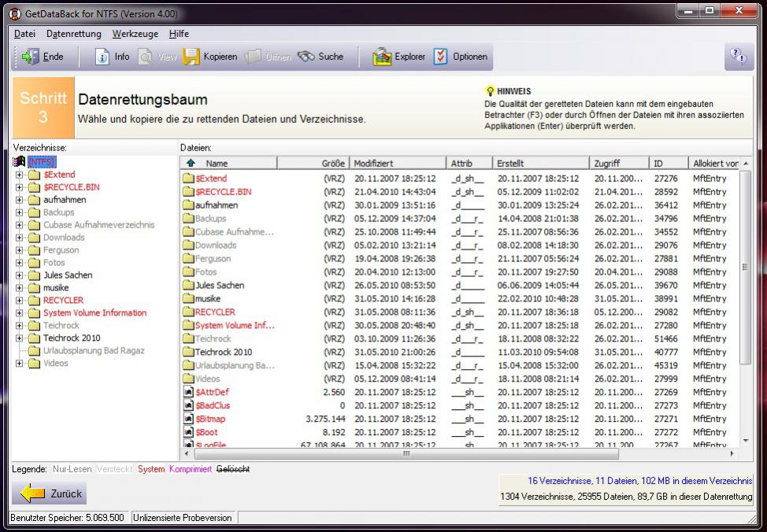The height and width of the screenshot is (532, 767).
Task: Select Ferguson in the directory tree
Action: pyautogui.click(x=61, y=249)
